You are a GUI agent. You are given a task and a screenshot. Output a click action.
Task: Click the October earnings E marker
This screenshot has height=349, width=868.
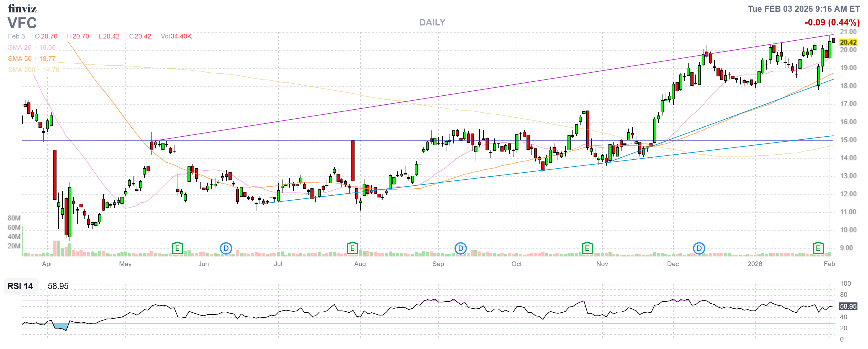[x=587, y=249]
